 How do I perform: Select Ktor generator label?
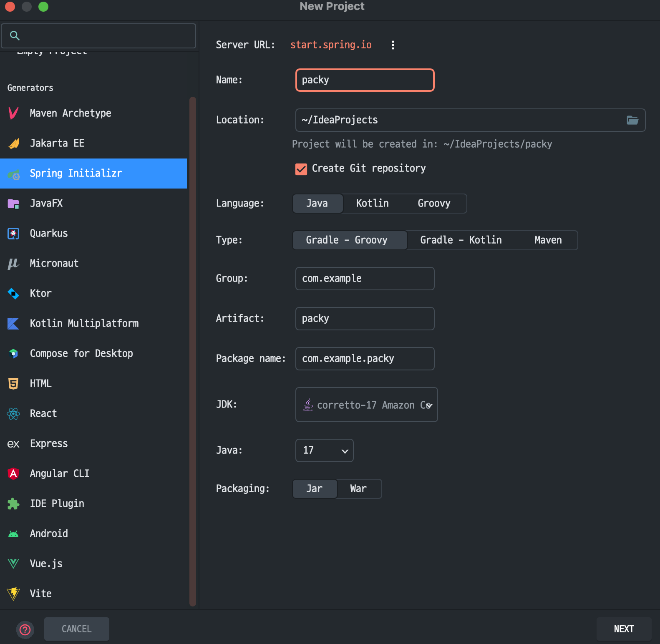click(x=41, y=294)
